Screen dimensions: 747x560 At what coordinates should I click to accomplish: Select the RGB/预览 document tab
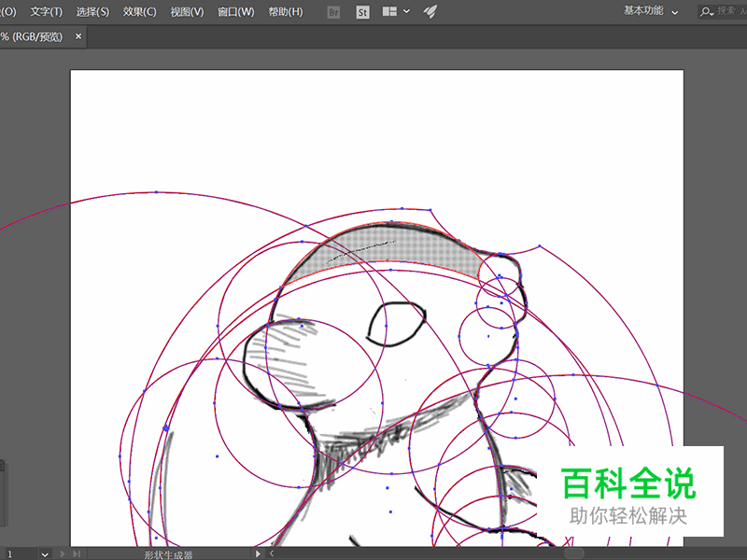point(33,36)
